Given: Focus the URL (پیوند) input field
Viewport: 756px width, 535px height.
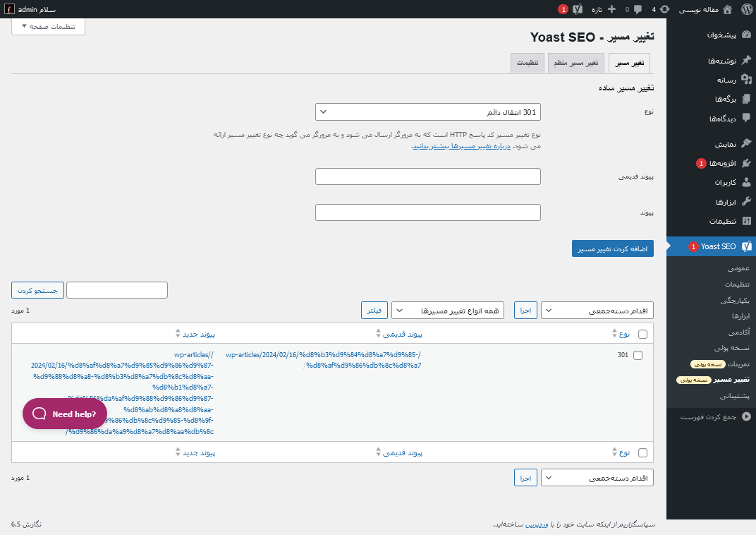Looking at the screenshot, I should tap(428, 212).
